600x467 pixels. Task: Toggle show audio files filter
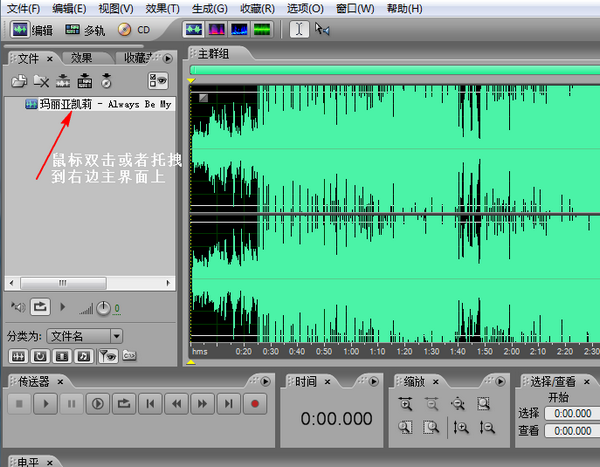18,357
